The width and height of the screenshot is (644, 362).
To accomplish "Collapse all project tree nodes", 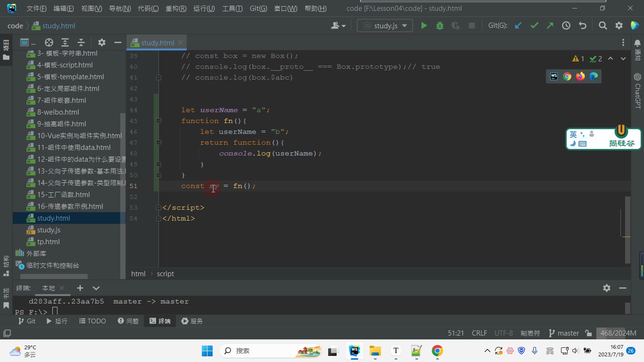I will coord(81,42).
